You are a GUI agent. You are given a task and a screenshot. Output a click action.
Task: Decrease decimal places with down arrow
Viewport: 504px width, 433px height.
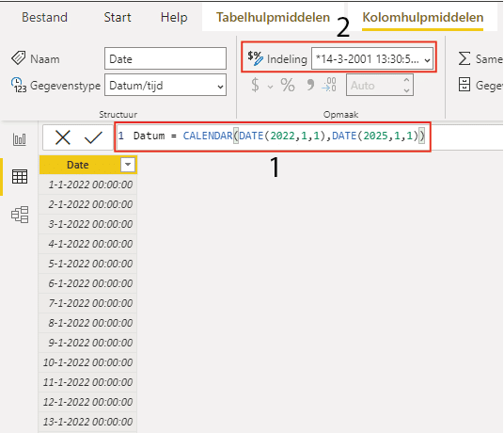(x=406, y=90)
